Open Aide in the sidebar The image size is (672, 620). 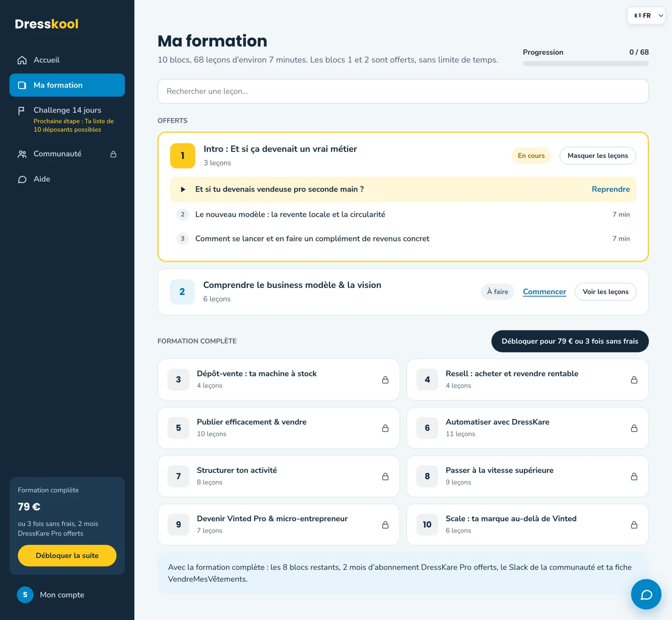click(x=67, y=179)
